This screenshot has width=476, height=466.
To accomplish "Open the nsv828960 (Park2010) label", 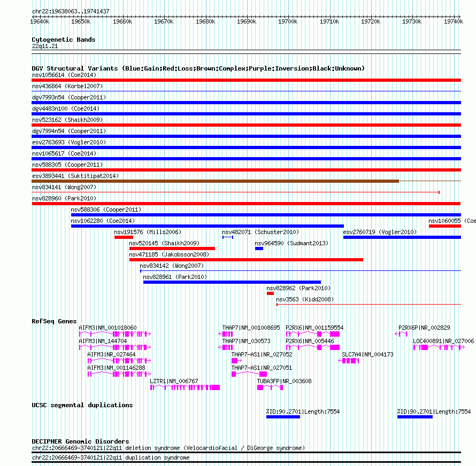I will click(x=64, y=198).
